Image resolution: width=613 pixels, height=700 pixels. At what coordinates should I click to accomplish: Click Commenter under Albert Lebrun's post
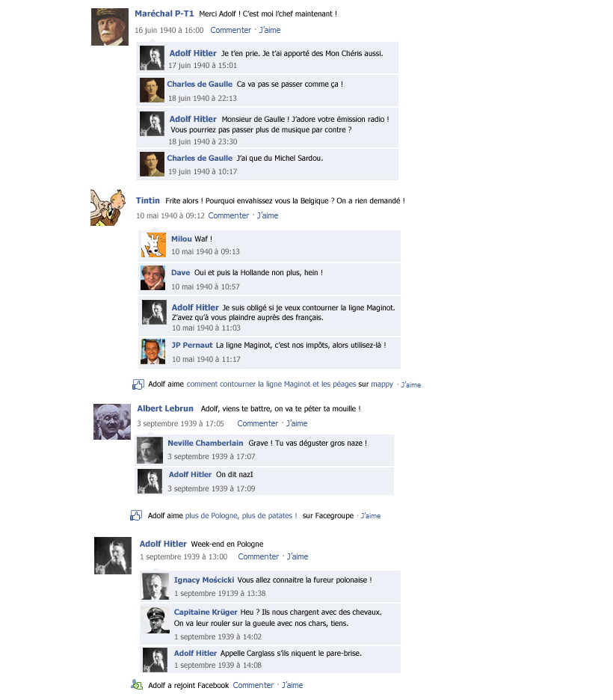[x=257, y=423]
